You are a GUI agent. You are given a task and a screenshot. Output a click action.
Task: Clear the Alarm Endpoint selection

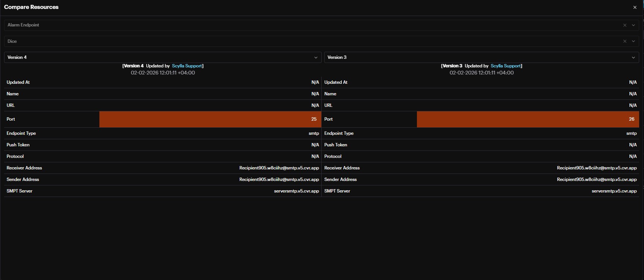pos(625,25)
